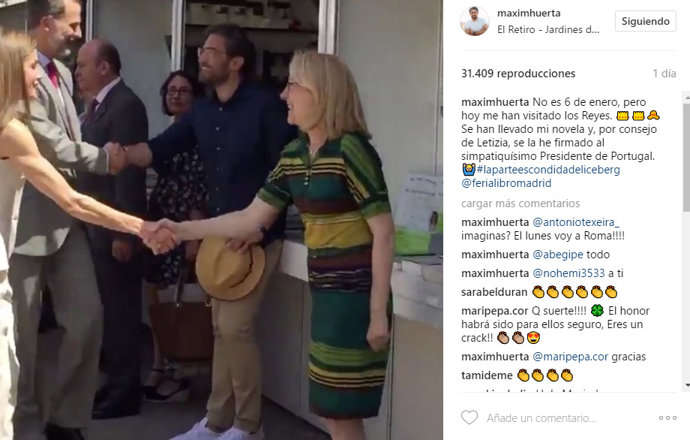This screenshot has height=440, width=690.
Task: Click the El Retiro location link
Action: (548, 29)
